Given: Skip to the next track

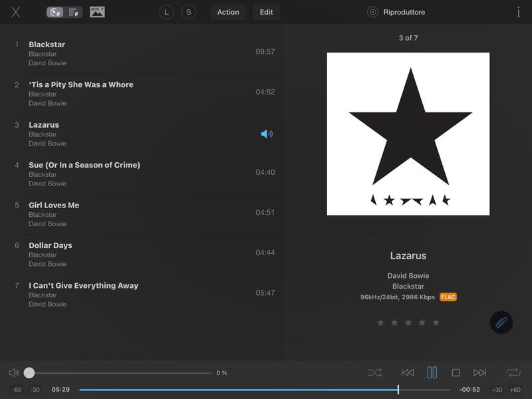Looking at the screenshot, I should coord(479,373).
